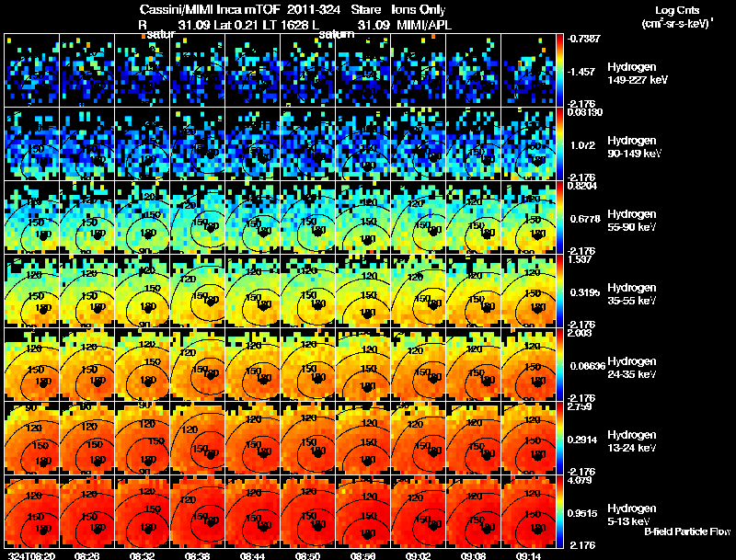736x560 pixels.
Task: Click the '08:32' time axis label
Action: click(143, 555)
